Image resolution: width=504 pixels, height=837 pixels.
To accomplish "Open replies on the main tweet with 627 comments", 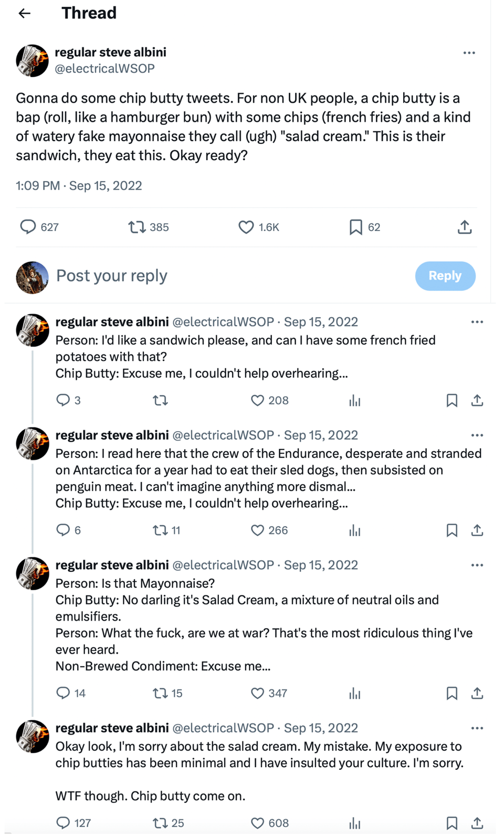I will 28,227.
